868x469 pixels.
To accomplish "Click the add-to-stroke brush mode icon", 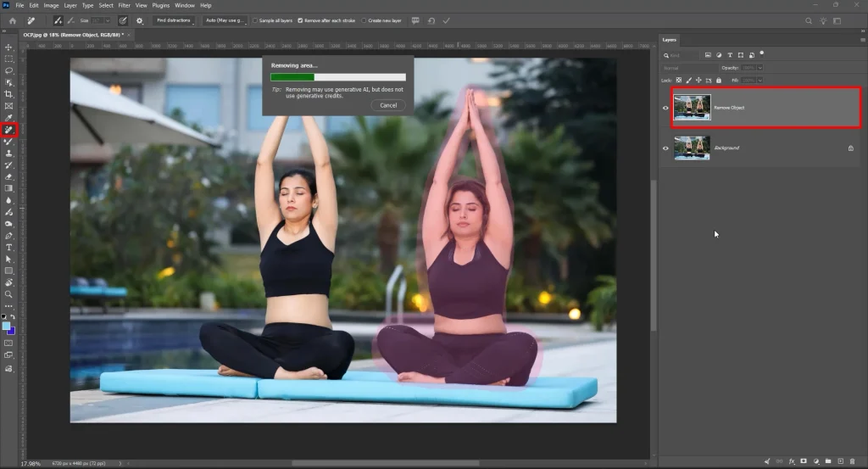I will coord(58,20).
